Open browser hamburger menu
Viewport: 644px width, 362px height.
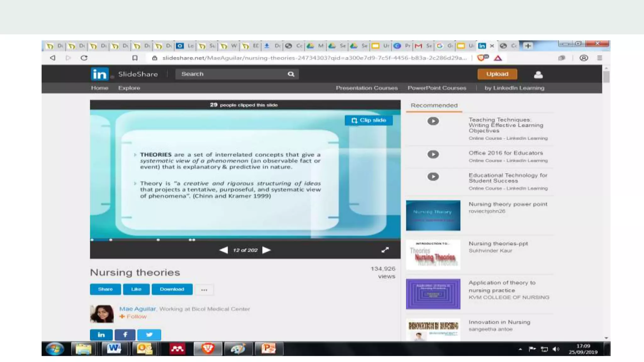click(599, 58)
